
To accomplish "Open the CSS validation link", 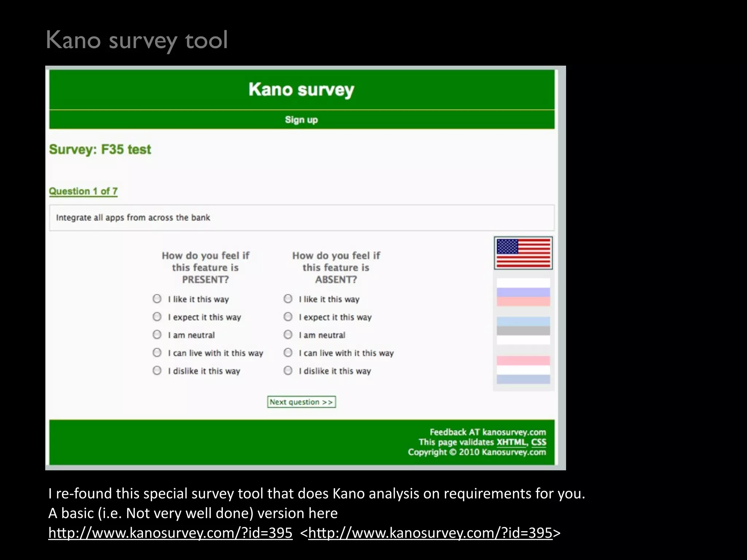I will pyautogui.click(x=539, y=442).
